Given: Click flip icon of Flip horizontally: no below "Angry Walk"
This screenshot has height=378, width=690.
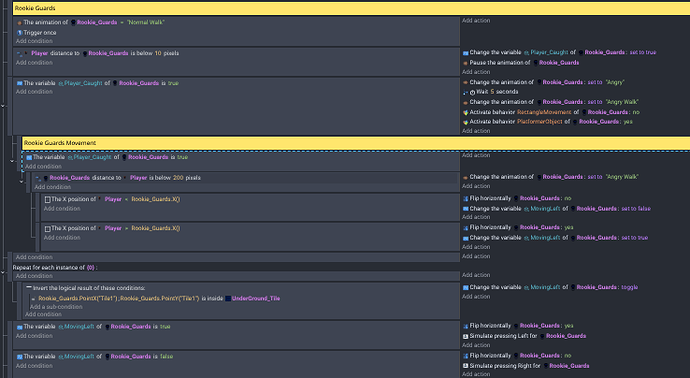Looking at the screenshot, I should click(x=466, y=198).
